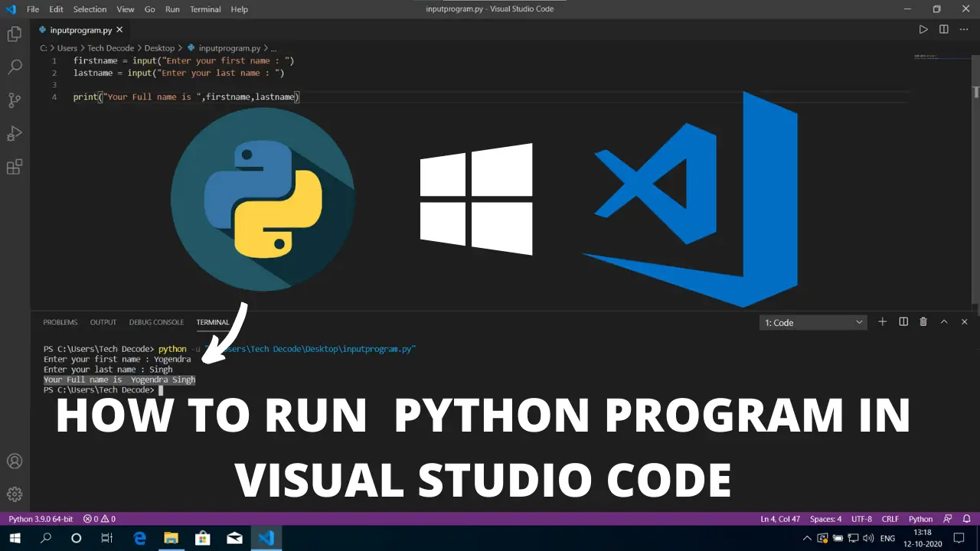The image size is (980, 551).
Task: Run the Python file with play icon
Action: click(x=923, y=30)
